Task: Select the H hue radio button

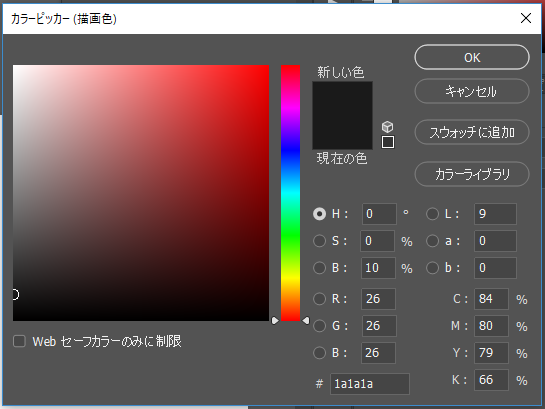Action: 319,214
